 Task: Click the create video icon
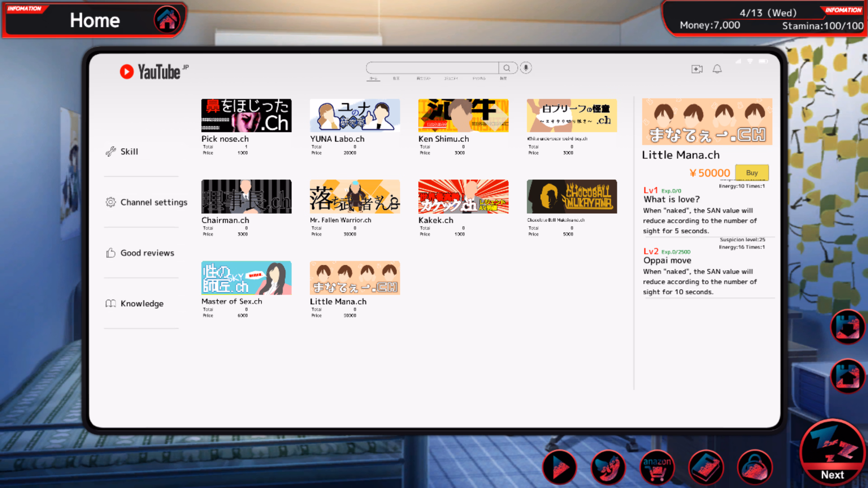click(697, 69)
